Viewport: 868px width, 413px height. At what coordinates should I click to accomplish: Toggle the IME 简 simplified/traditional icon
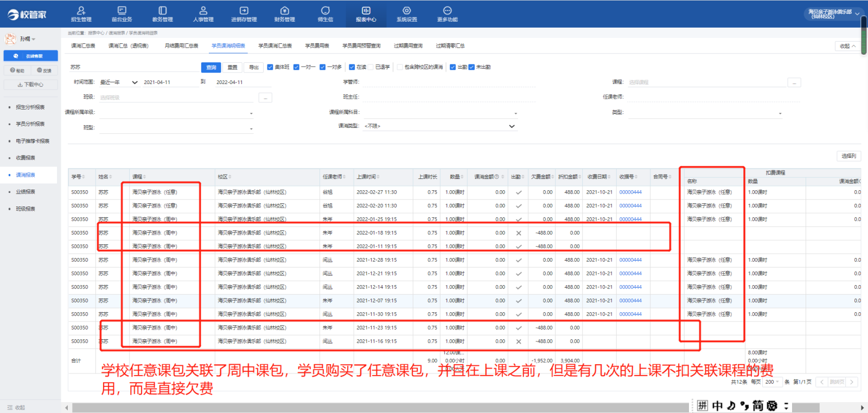(758, 405)
